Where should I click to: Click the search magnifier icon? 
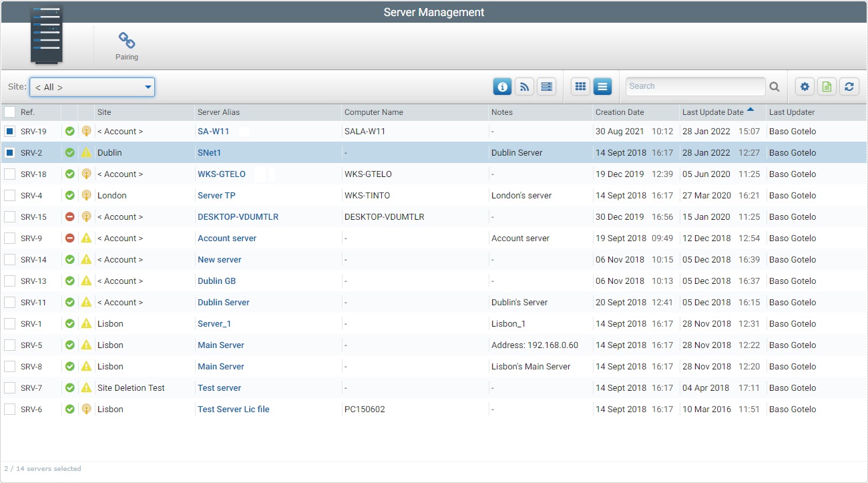pos(775,86)
